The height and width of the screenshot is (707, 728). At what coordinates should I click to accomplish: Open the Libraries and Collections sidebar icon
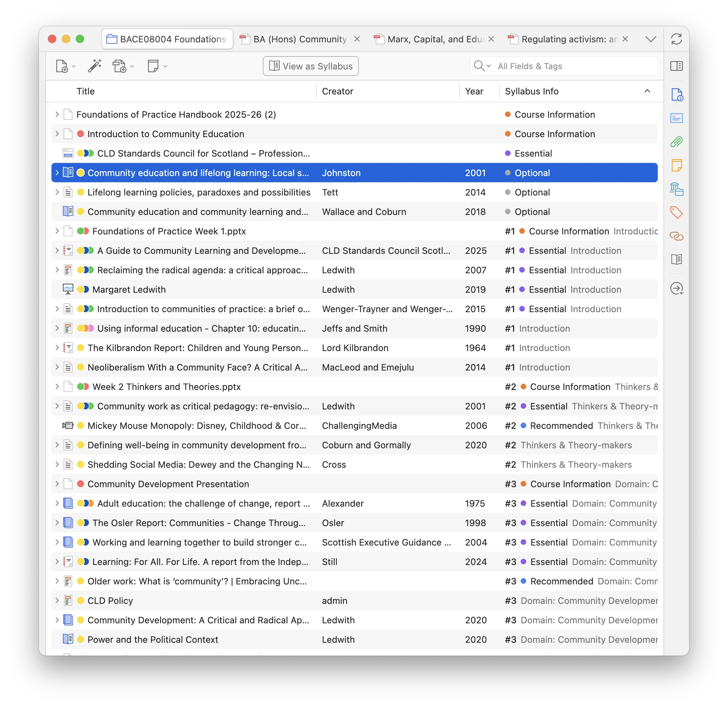[x=676, y=189]
